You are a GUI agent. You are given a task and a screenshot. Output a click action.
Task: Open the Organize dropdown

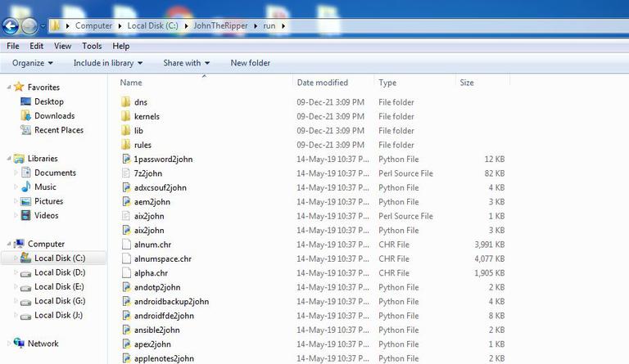click(x=33, y=63)
